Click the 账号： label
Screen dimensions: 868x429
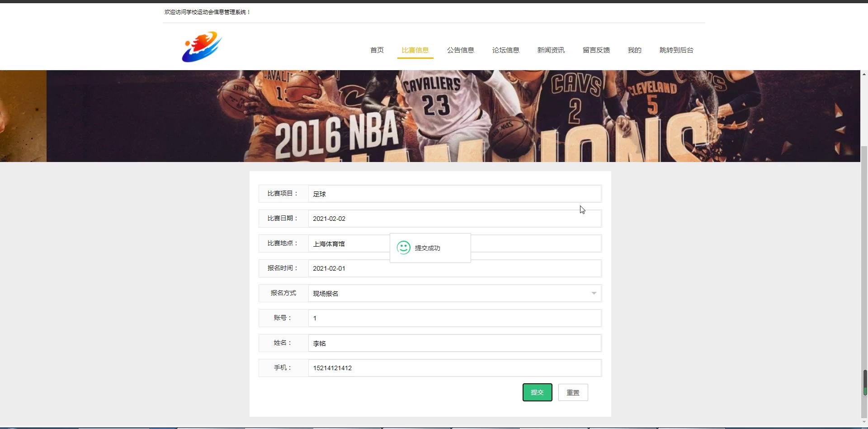283,318
